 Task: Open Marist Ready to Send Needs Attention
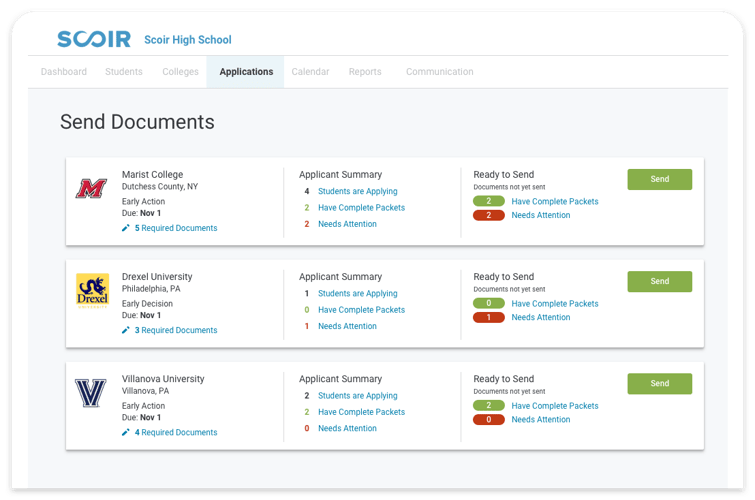(541, 215)
